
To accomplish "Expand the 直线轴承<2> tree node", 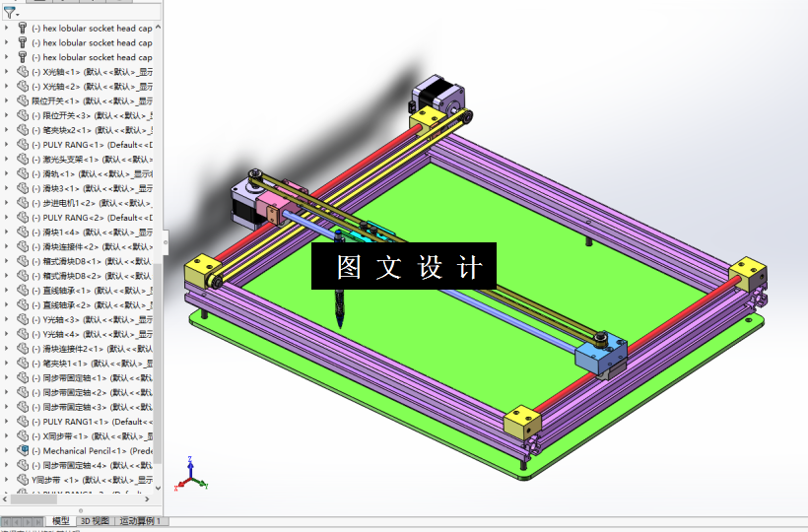I will pyautogui.click(x=6, y=304).
